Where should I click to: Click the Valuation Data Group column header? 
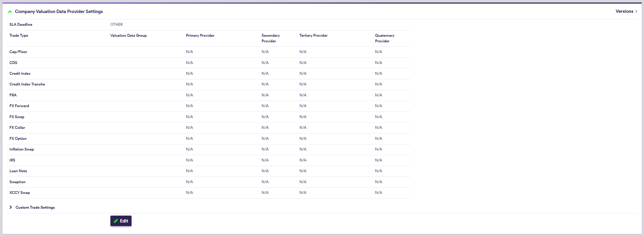coord(128,35)
